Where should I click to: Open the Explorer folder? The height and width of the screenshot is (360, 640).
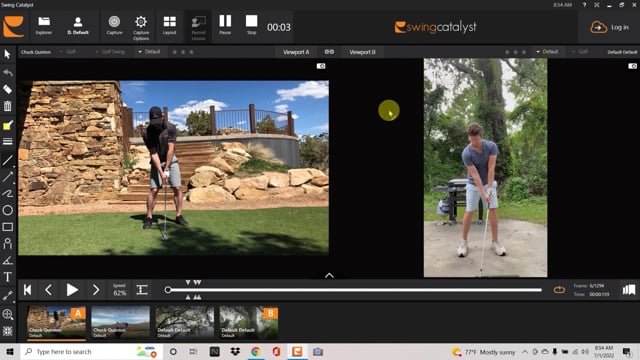pyautogui.click(x=44, y=26)
